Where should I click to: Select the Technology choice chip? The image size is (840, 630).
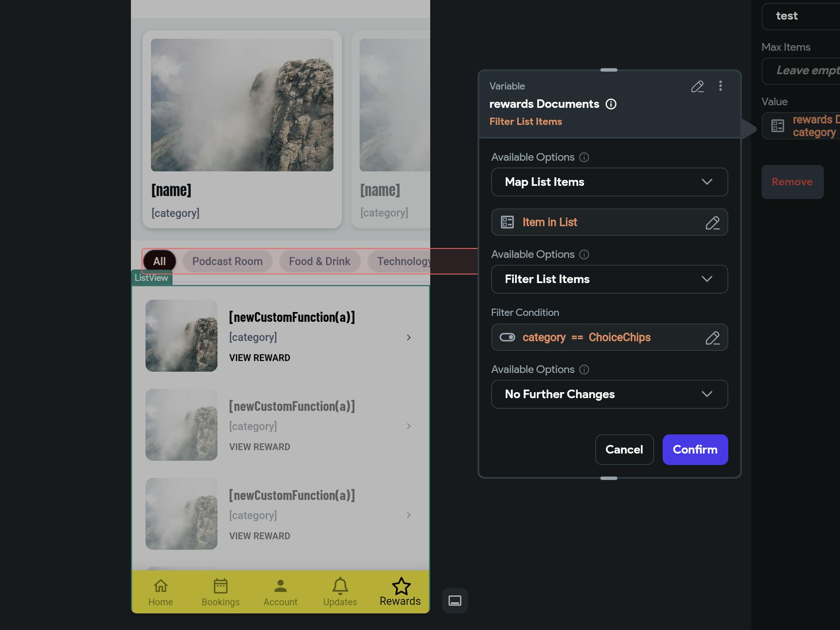coord(399,261)
